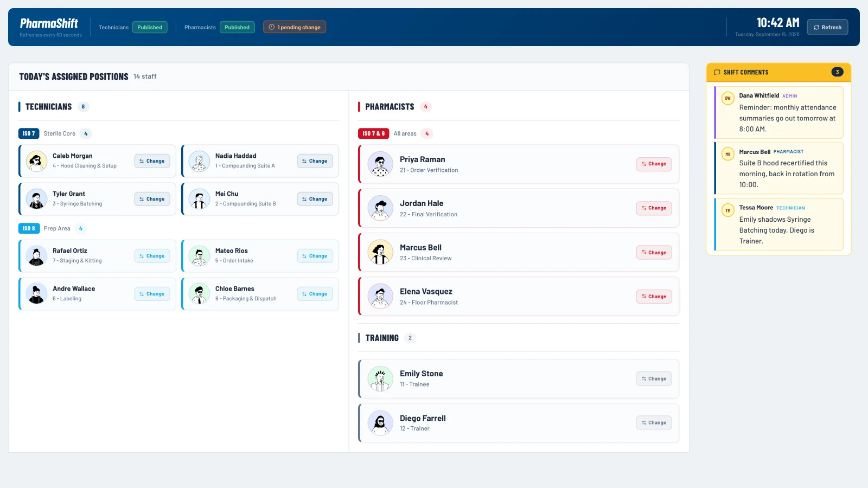Image resolution: width=868 pixels, height=488 pixels.
Task: Change Mei Chu's Compounding Suite B assignment
Action: pyautogui.click(x=315, y=199)
